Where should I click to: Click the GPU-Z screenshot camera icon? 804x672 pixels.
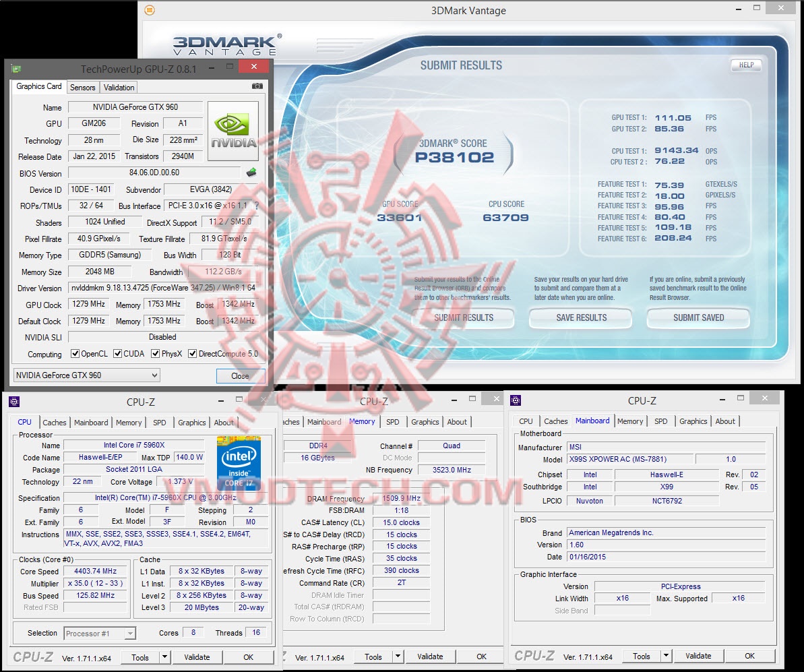pos(257,86)
